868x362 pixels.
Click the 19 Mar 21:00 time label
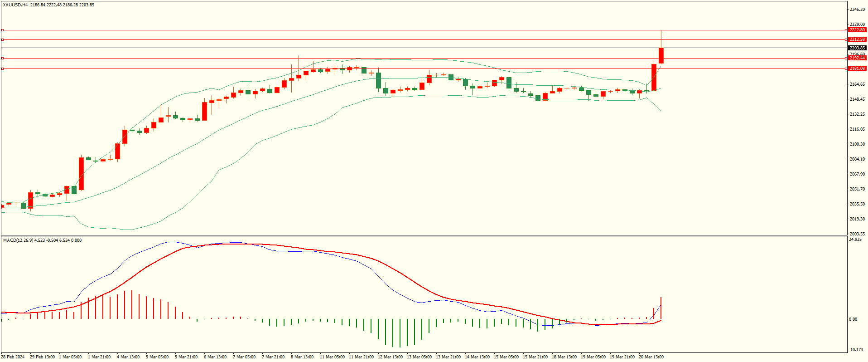point(622,357)
